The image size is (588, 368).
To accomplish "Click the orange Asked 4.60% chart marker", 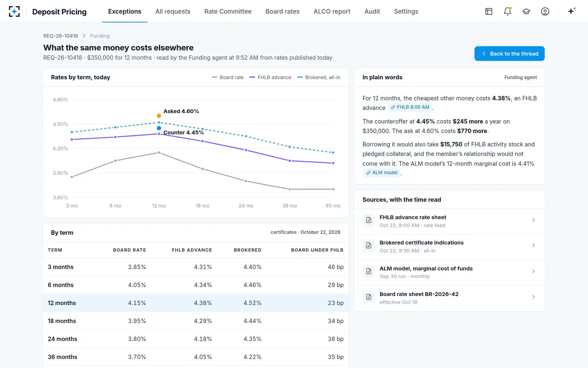I will tap(159, 116).
